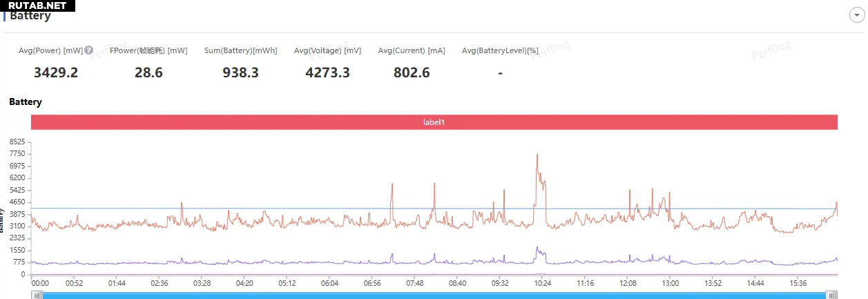Click the 00:00 timestamp on time axis
Screen dimensions: 868x299
click(40, 283)
